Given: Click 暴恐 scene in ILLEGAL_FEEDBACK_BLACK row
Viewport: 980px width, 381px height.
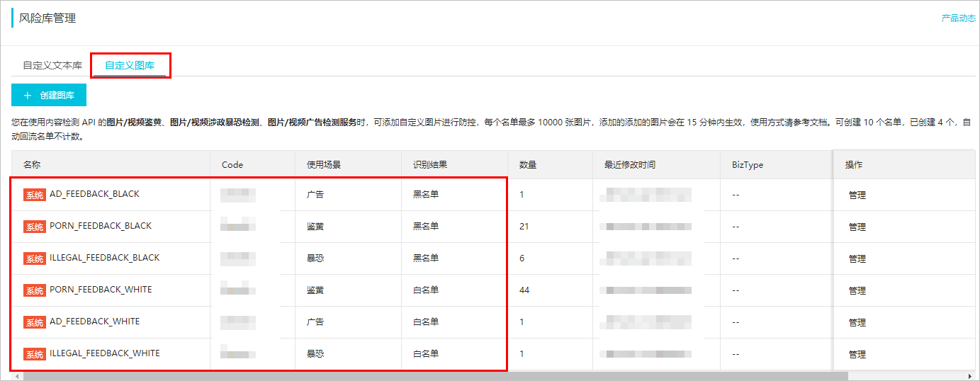Looking at the screenshot, I should tap(315, 258).
